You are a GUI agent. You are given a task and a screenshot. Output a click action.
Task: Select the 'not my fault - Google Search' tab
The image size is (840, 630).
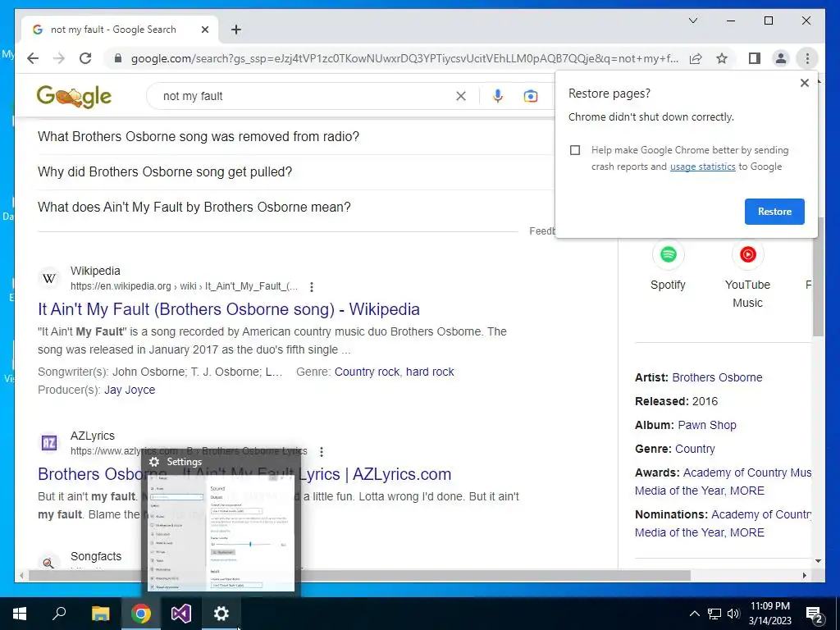pos(120,30)
